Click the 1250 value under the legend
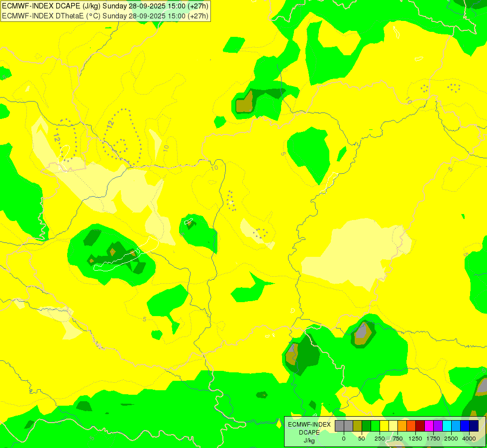The image size is (487, 448). tap(415, 439)
